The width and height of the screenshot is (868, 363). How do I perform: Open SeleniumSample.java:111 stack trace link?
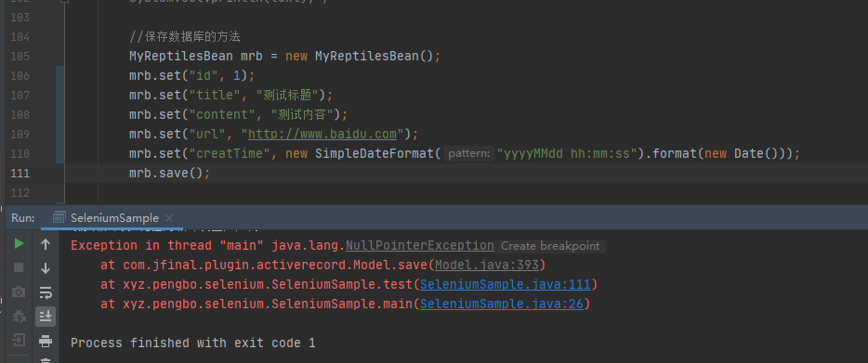coord(506,284)
